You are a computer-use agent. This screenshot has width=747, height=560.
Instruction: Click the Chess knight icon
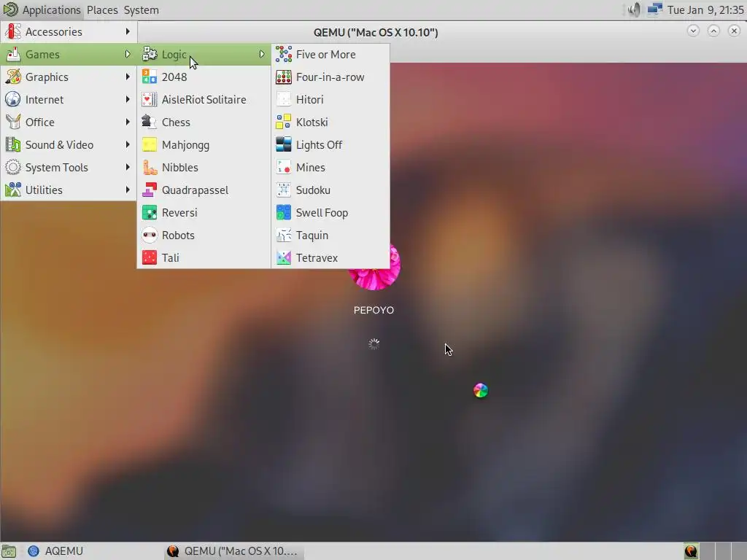click(x=149, y=122)
